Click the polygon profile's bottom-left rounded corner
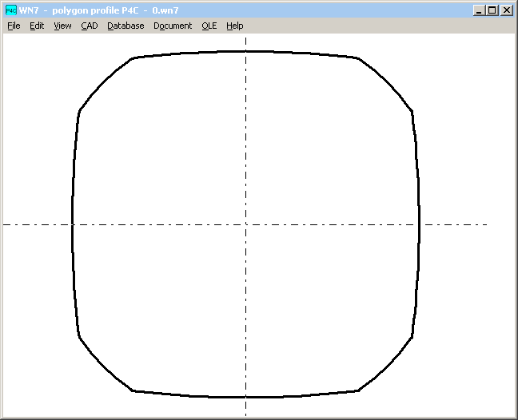 (x=104, y=365)
